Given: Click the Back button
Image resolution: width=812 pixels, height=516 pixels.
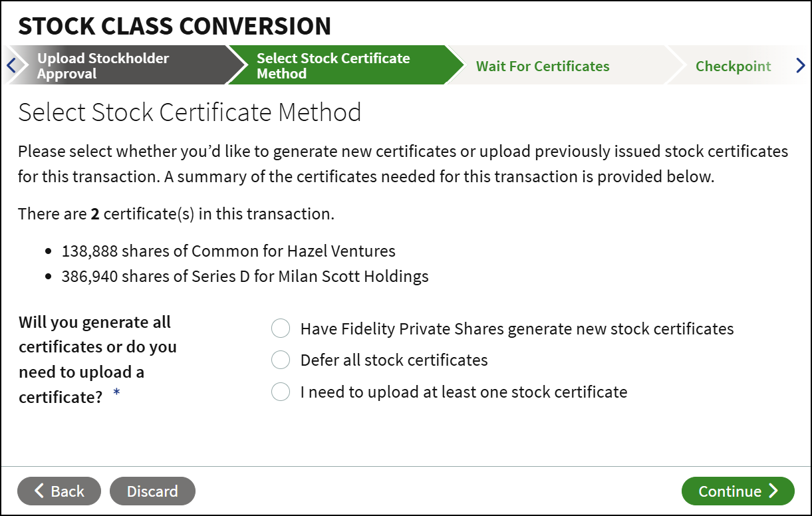Looking at the screenshot, I should [x=59, y=491].
